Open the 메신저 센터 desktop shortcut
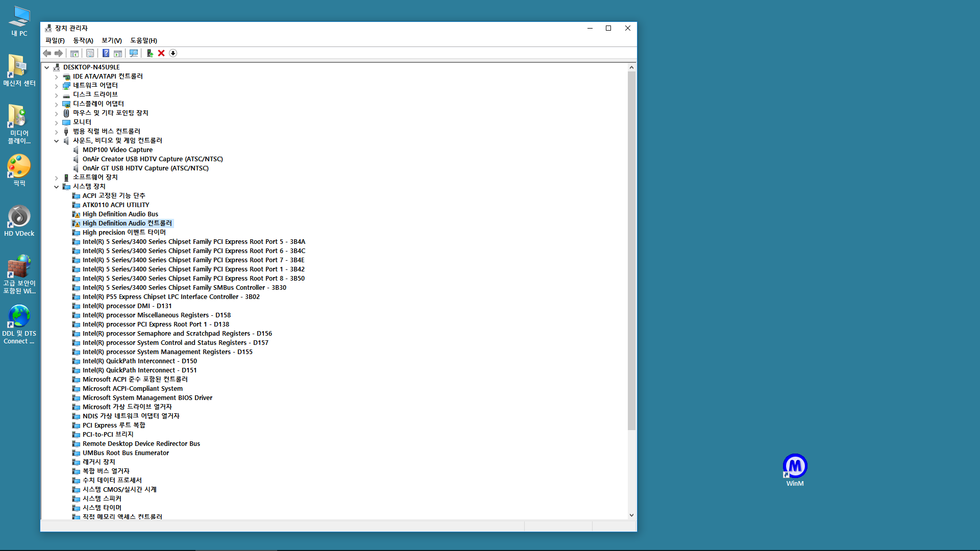Screen dimensions: 980x551 [x=19, y=70]
